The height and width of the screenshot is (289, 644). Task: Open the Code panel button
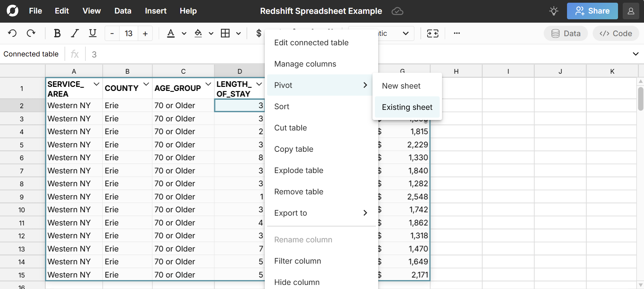click(x=615, y=33)
